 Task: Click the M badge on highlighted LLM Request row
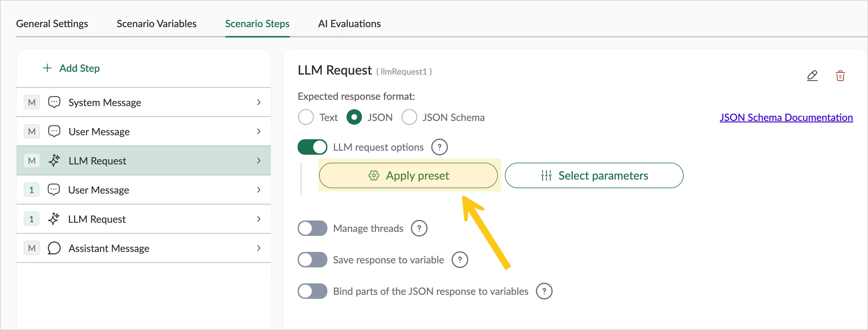coord(32,160)
